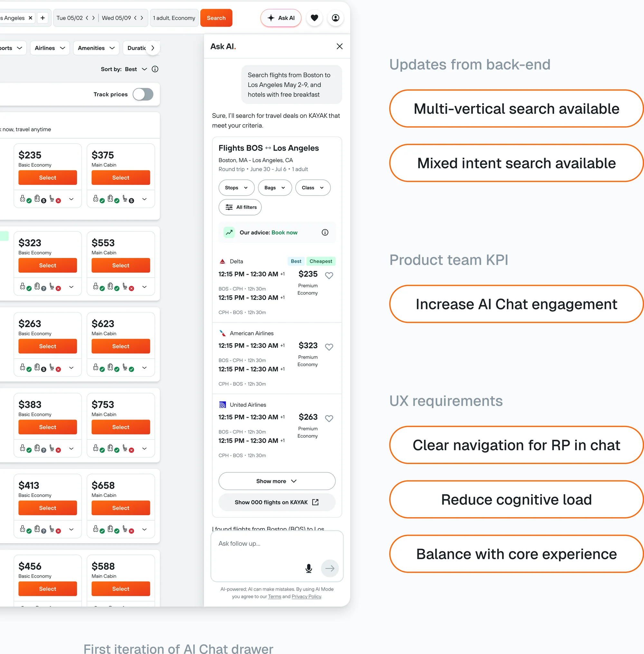
Task: Open the Class filter in chat
Action: coord(313,188)
